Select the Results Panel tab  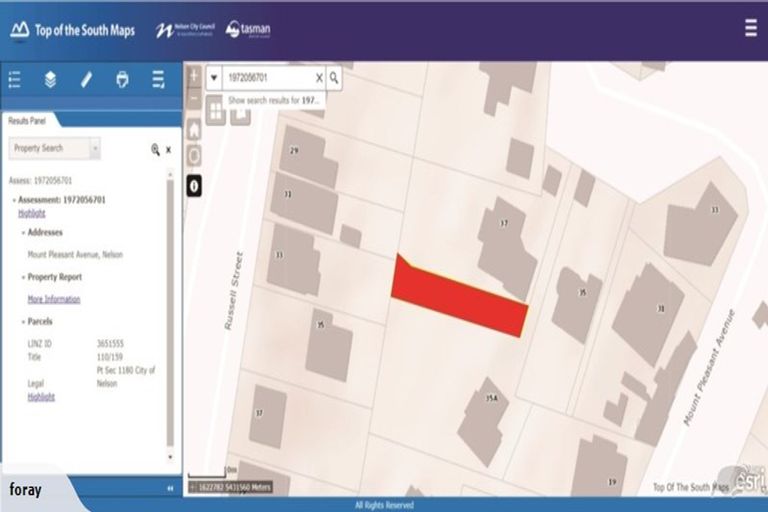[27, 120]
